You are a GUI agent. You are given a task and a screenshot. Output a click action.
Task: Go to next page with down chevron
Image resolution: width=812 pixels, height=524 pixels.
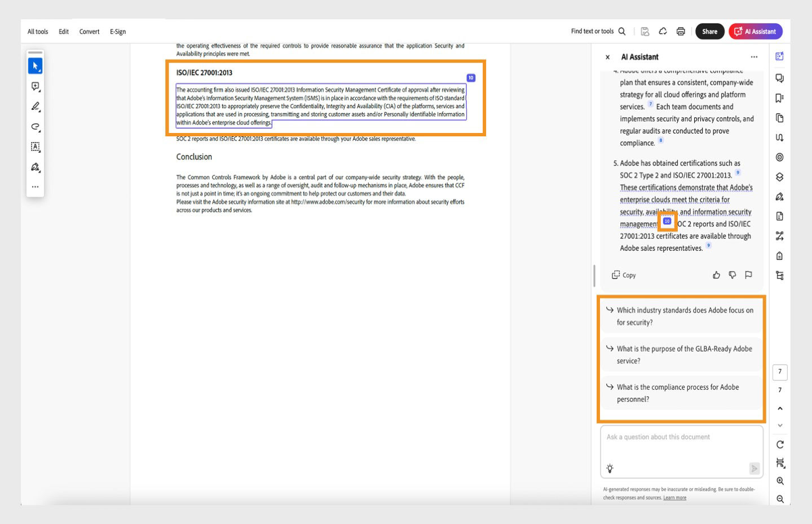(x=780, y=425)
